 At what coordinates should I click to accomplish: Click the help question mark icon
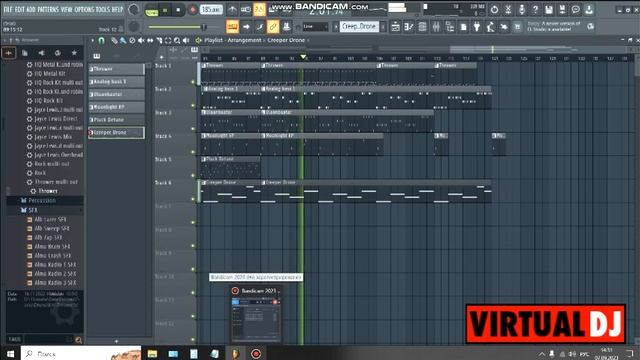click(535, 9)
